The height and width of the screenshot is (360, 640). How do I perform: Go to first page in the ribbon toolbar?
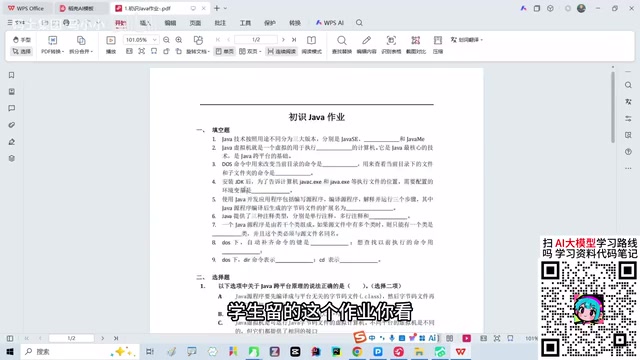coord(218,40)
